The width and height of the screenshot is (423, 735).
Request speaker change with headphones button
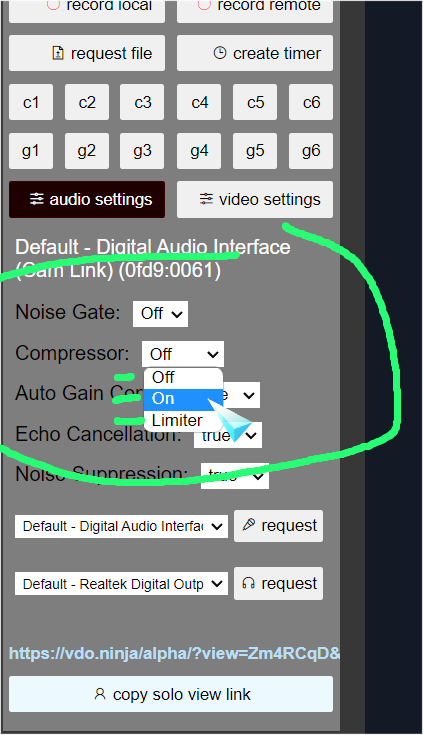pyautogui.click(x=279, y=584)
